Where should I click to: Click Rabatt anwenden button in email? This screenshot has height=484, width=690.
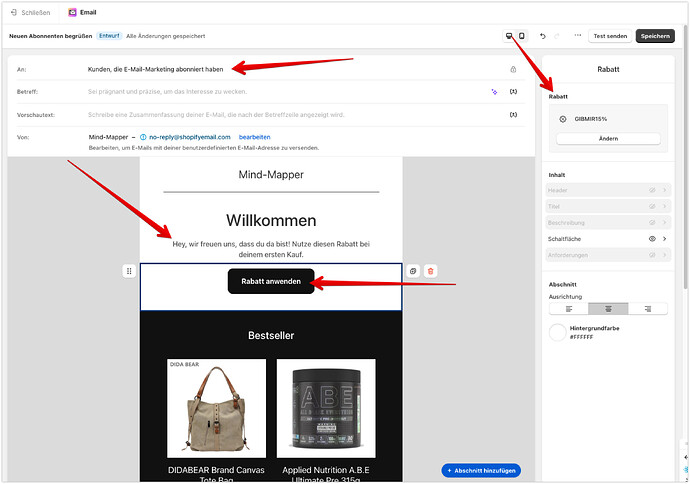click(271, 281)
